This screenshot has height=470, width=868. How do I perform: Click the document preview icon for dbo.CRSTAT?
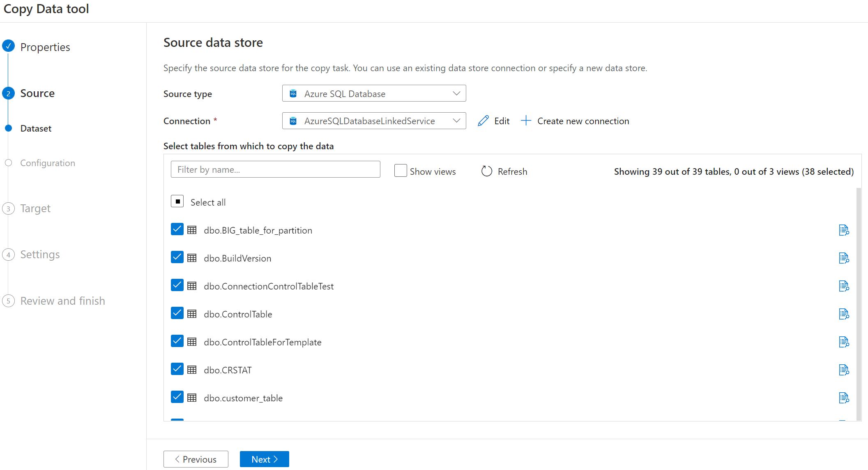pos(844,370)
